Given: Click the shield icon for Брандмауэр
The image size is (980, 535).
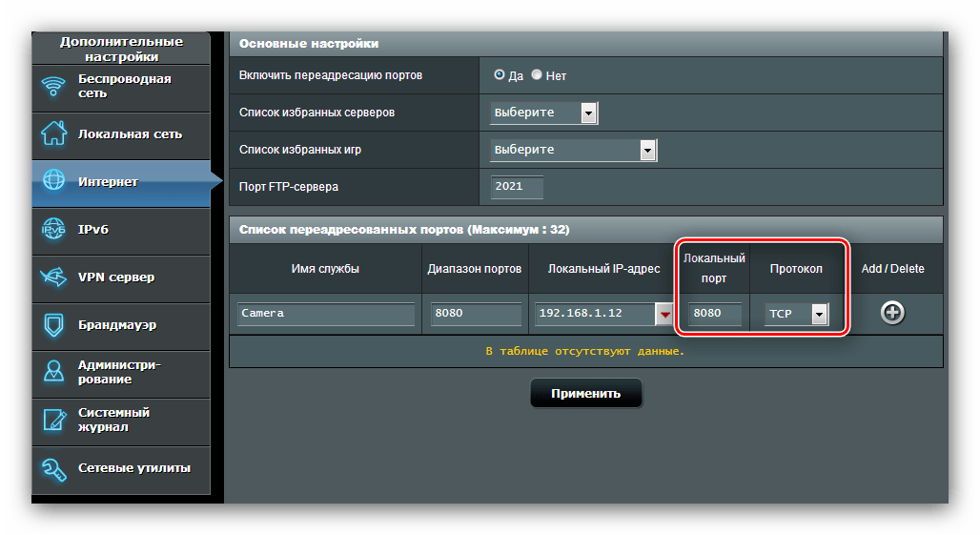Looking at the screenshot, I should coord(53,325).
